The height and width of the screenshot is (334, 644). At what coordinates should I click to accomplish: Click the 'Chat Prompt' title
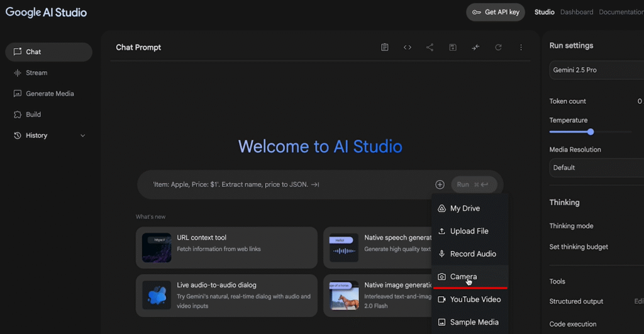tap(138, 47)
